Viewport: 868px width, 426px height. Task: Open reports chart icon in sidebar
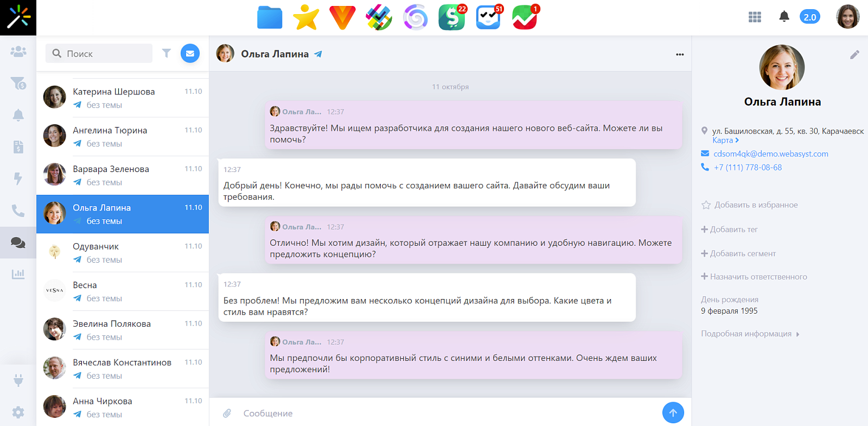(x=18, y=274)
